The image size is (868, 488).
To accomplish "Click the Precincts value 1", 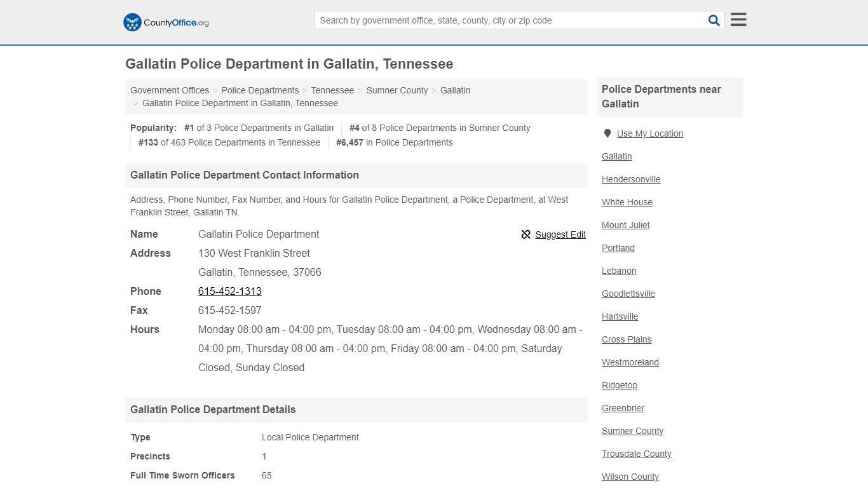I will tap(264, 456).
